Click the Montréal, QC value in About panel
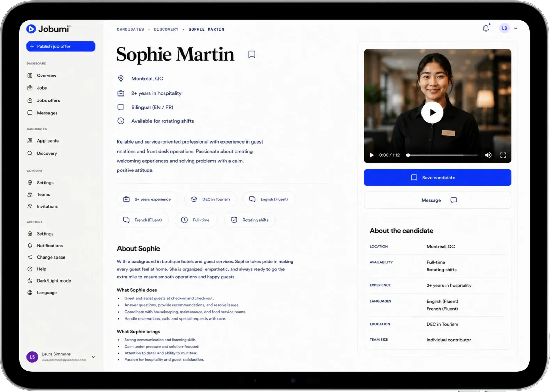This screenshot has width=550, height=392. pyautogui.click(x=441, y=246)
